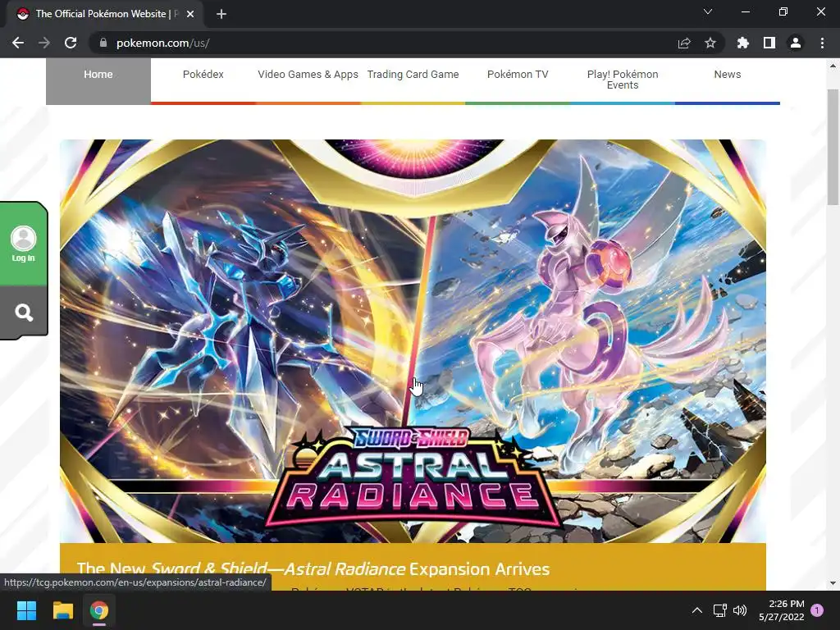840x630 pixels.
Task: Click the scrollbar down arrow
Action: pos(833,583)
